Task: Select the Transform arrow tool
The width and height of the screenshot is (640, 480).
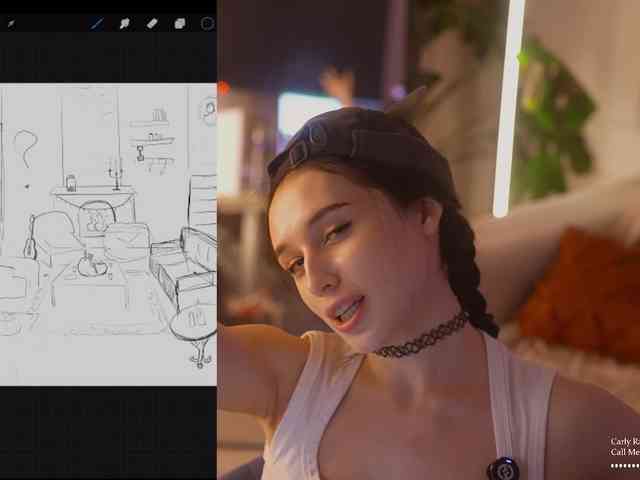Action: [11, 24]
